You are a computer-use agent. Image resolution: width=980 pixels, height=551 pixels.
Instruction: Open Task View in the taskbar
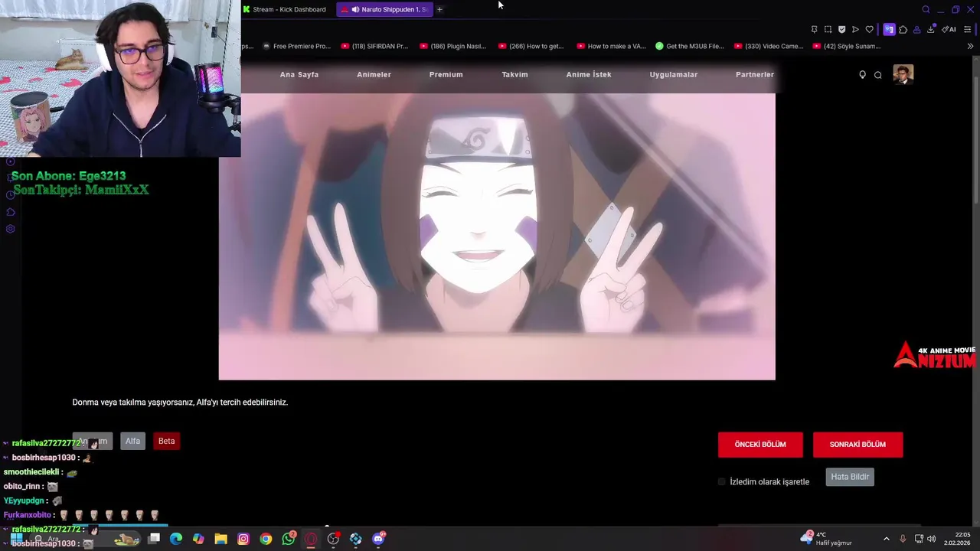pos(154,539)
